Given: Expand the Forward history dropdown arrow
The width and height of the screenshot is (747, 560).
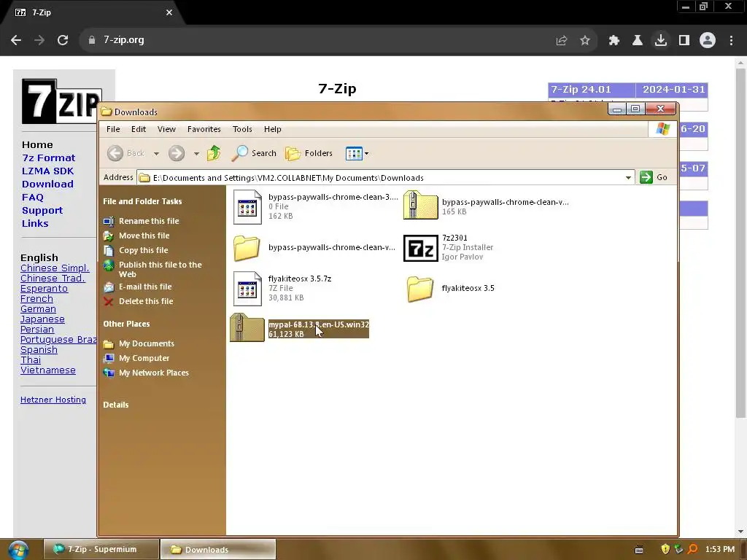Looking at the screenshot, I should 196,153.
